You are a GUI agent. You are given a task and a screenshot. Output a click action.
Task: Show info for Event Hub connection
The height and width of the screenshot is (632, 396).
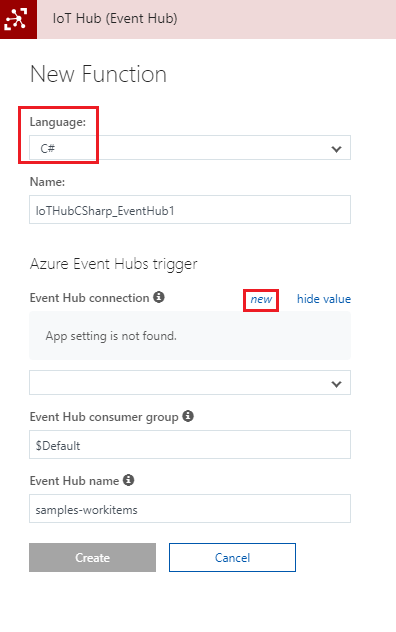159,297
